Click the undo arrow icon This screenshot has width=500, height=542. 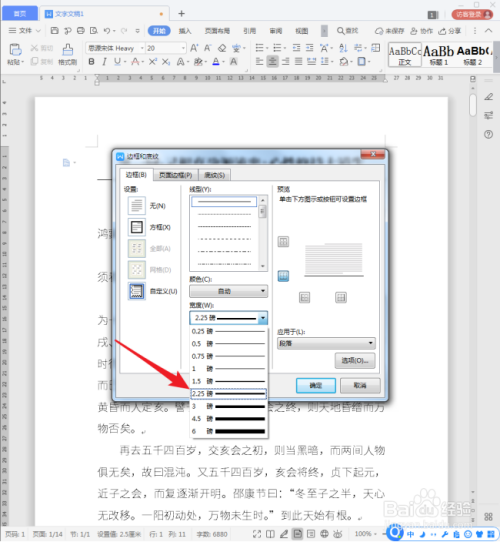click(x=107, y=31)
